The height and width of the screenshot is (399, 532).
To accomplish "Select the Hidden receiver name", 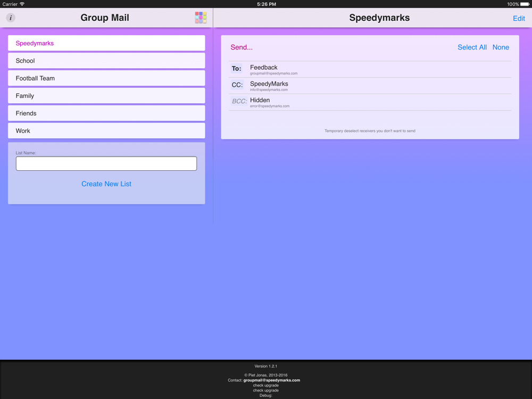I will click(260, 100).
